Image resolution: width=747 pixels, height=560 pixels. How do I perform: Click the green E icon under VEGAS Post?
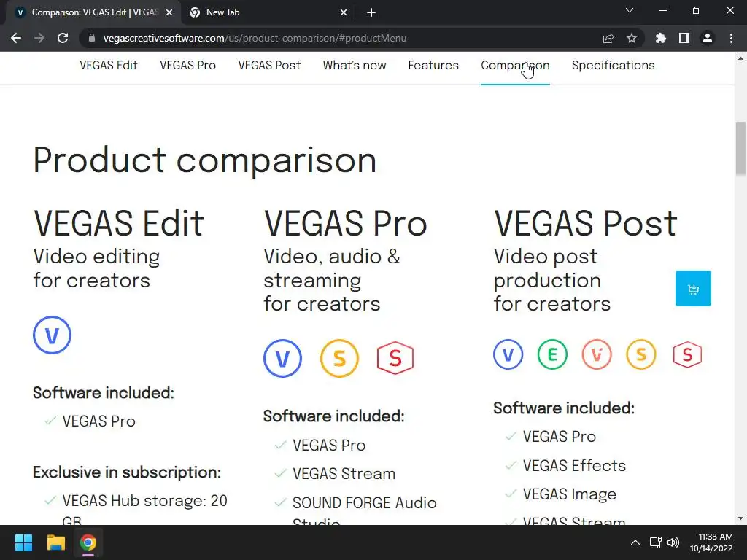point(552,354)
